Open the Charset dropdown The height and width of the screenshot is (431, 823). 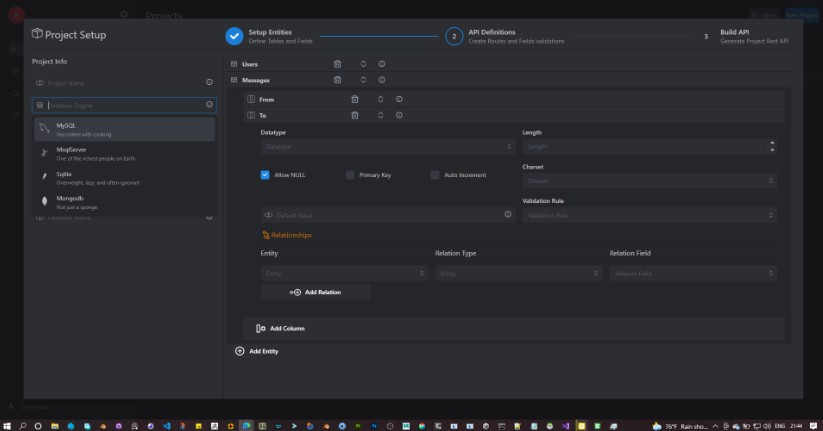click(x=648, y=181)
